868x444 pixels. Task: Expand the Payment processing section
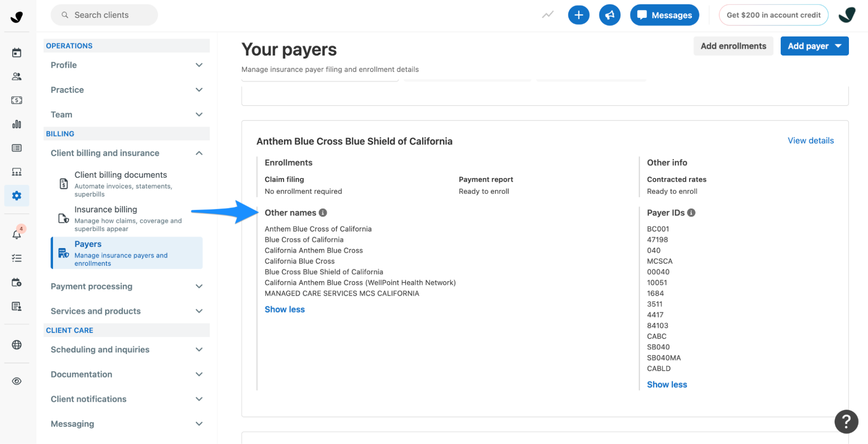click(x=126, y=286)
